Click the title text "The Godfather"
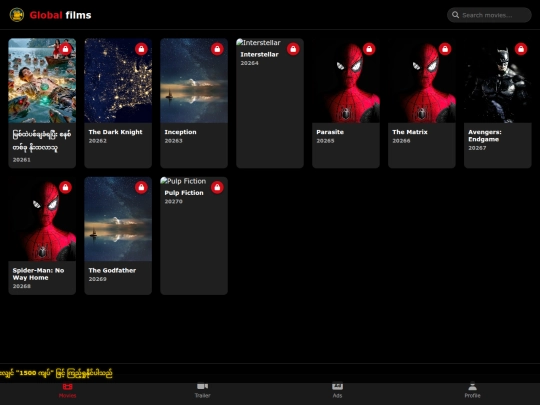 pyautogui.click(x=112, y=270)
